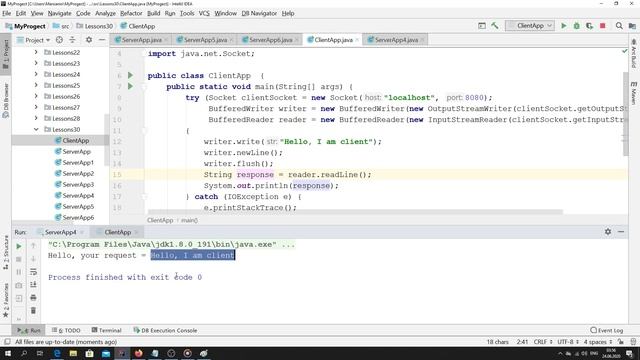Open Ant Build side tool window
The height and width of the screenshot is (360, 640).
(633, 53)
